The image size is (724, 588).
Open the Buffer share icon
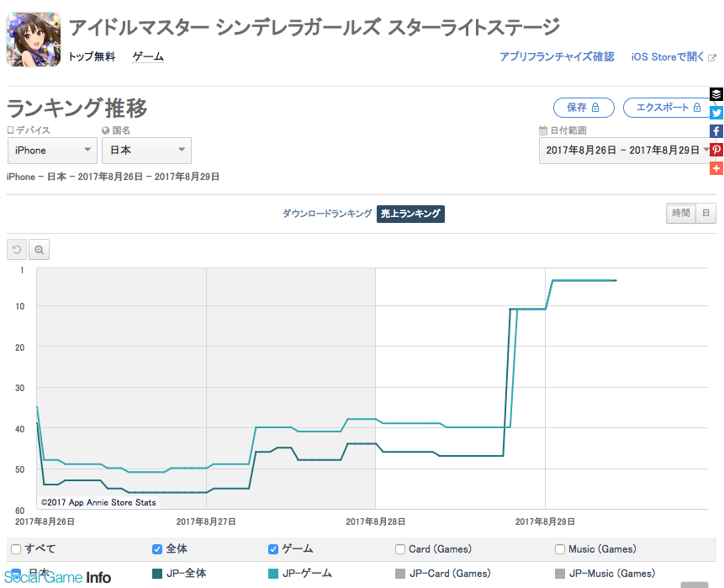click(x=716, y=94)
